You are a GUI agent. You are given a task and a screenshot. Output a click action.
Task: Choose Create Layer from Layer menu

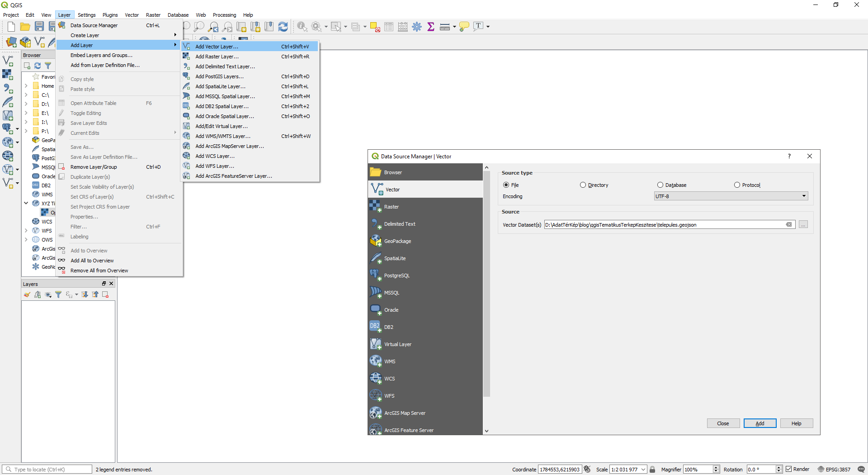119,35
